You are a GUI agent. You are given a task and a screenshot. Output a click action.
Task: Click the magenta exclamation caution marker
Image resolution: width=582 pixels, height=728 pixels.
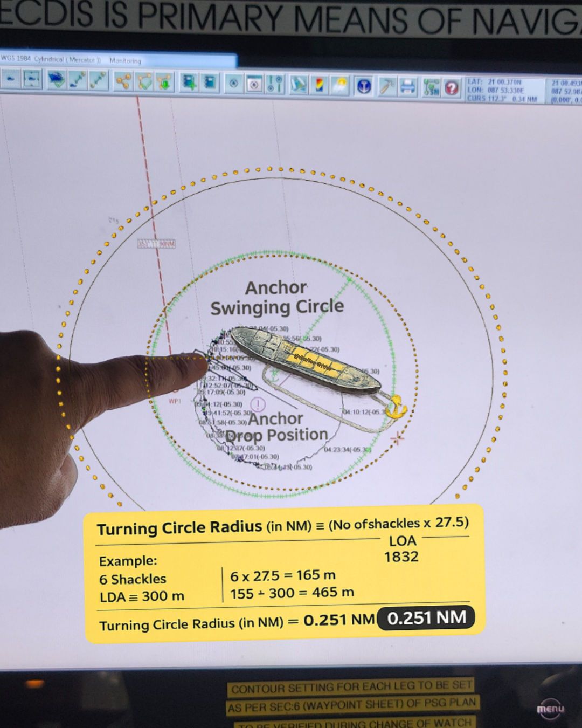(x=258, y=404)
